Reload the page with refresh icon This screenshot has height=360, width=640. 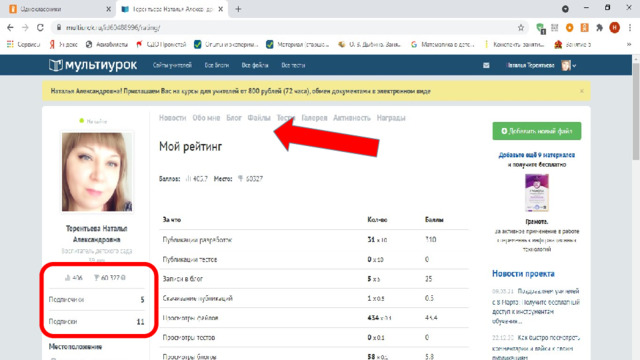pyautogui.click(x=40, y=27)
